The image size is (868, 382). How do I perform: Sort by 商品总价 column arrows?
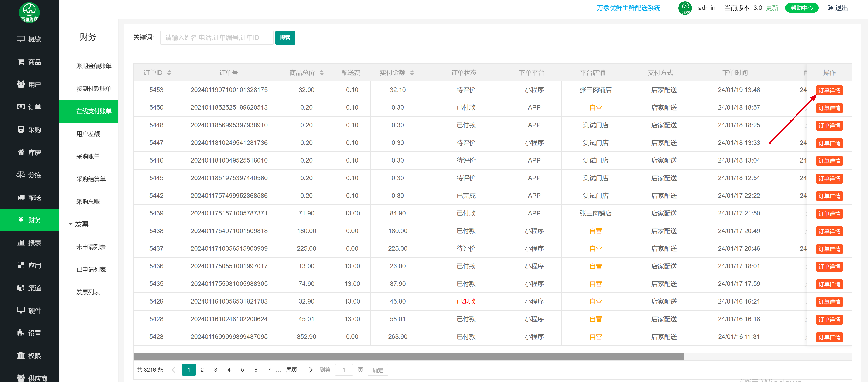(x=321, y=73)
